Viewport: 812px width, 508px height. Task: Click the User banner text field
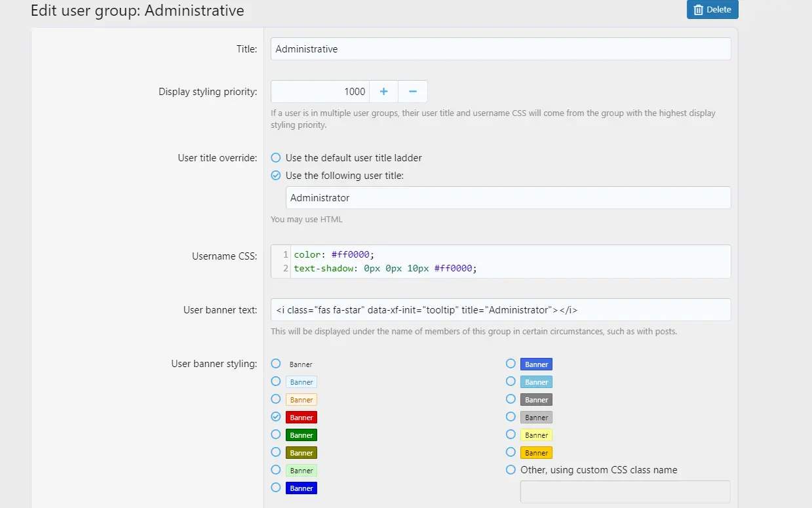click(501, 310)
